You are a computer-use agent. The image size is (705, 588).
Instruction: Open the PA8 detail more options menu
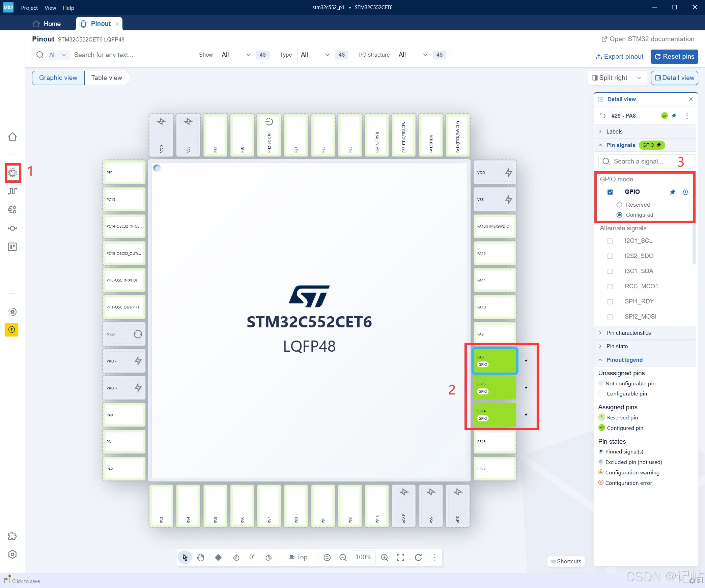[x=687, y=116]
